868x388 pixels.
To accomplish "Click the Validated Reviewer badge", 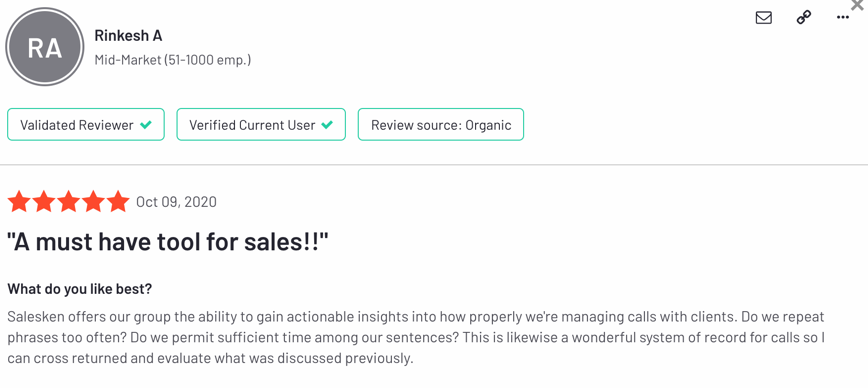I will [x=86, y=125].
